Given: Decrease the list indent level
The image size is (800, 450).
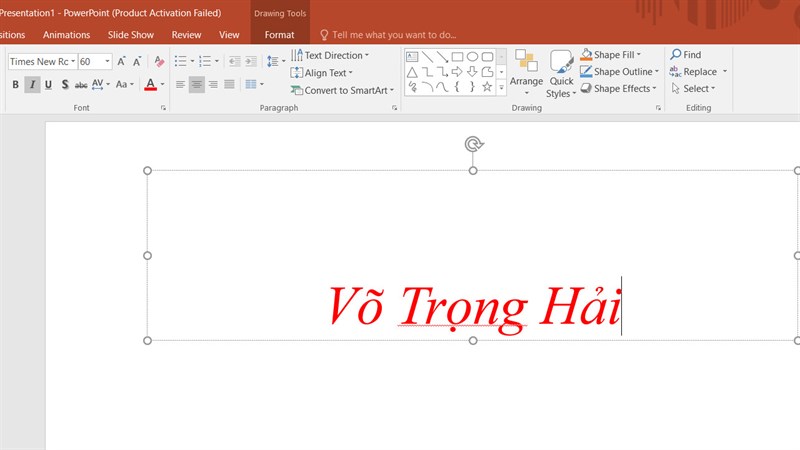Looking at the screenshot, I should coord(234,62).
